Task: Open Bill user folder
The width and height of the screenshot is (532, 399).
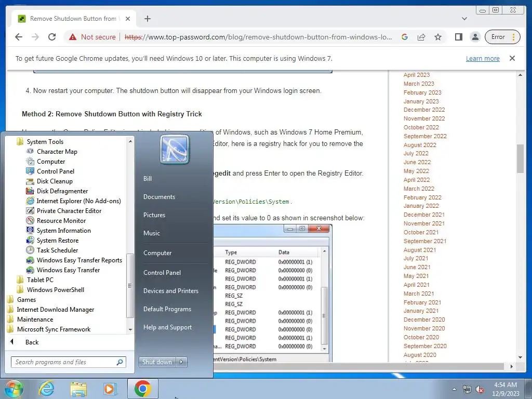Action: pos(147,179)
